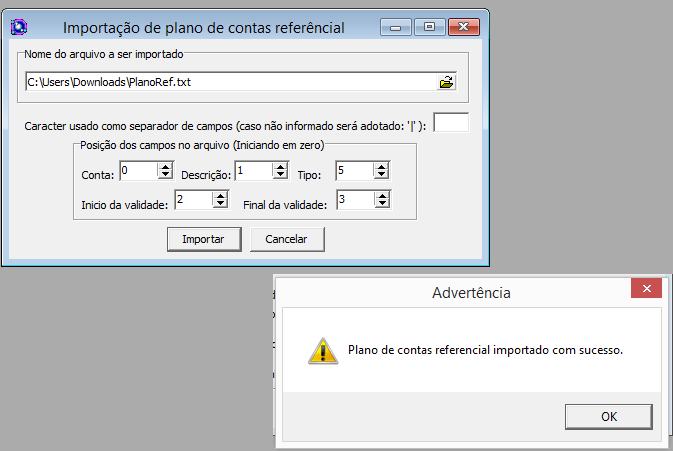Click the warning triangle icon in Advertência
Screen dimensions: 673x451
click(323, 351)
